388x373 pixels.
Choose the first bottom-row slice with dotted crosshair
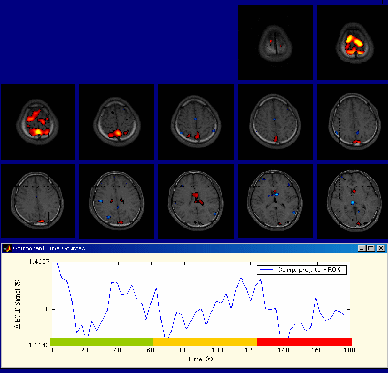[x=38, y=201]
